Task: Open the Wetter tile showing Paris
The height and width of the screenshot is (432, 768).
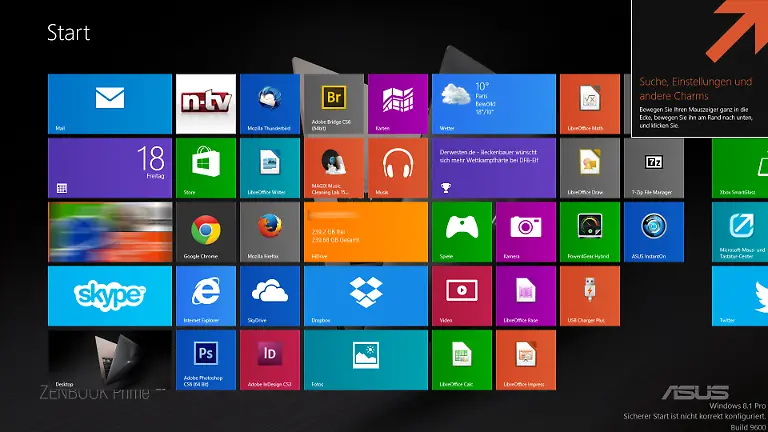Action: (493, 103)
